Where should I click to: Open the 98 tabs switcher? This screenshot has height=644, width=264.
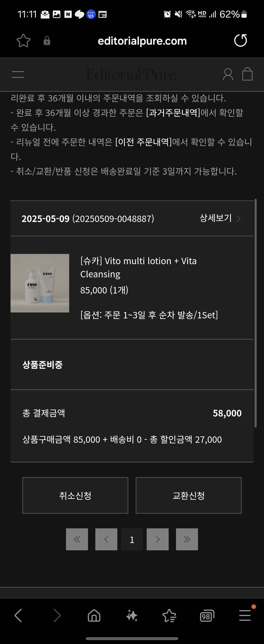point(207,615)
